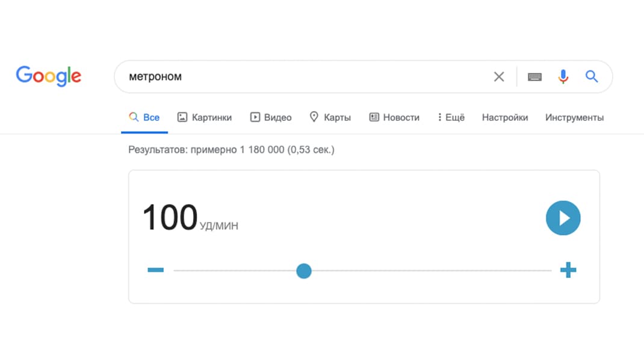Image resolution: width=644 pixels, height=361 pixels.
Task: Start the metronome with the play button
Action: (x=563, y=218)
